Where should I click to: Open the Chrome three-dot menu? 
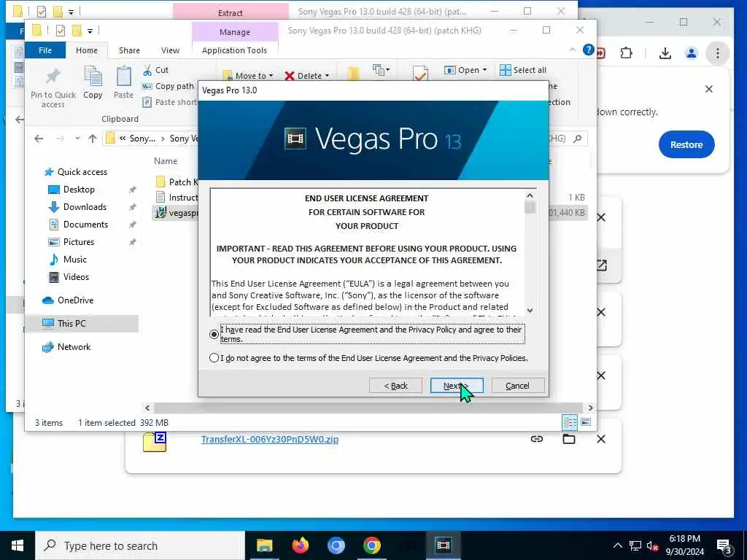click(718, 52)
